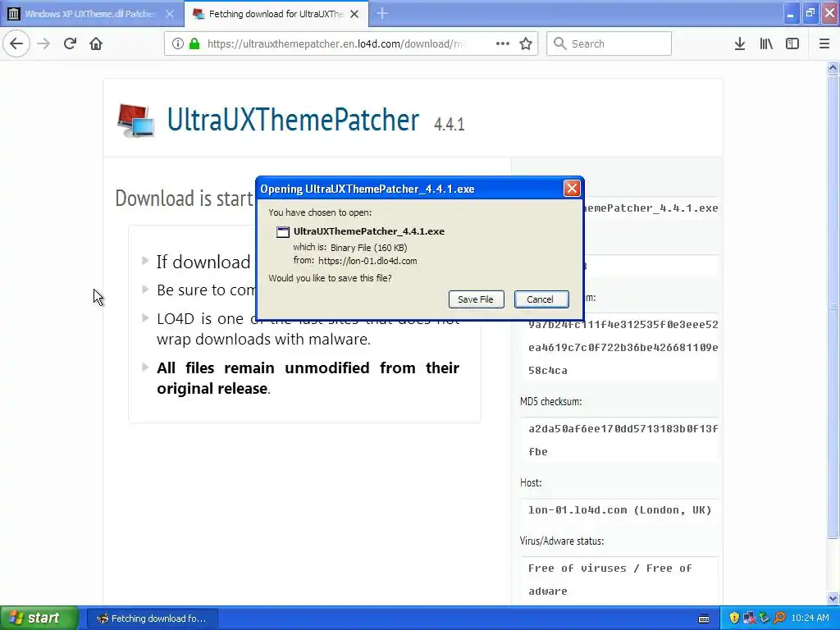Image resolution: width=840 pixels, height=630 pixels.
Task: Click the 10:24 AM system clock
Action: coord(810,619)
